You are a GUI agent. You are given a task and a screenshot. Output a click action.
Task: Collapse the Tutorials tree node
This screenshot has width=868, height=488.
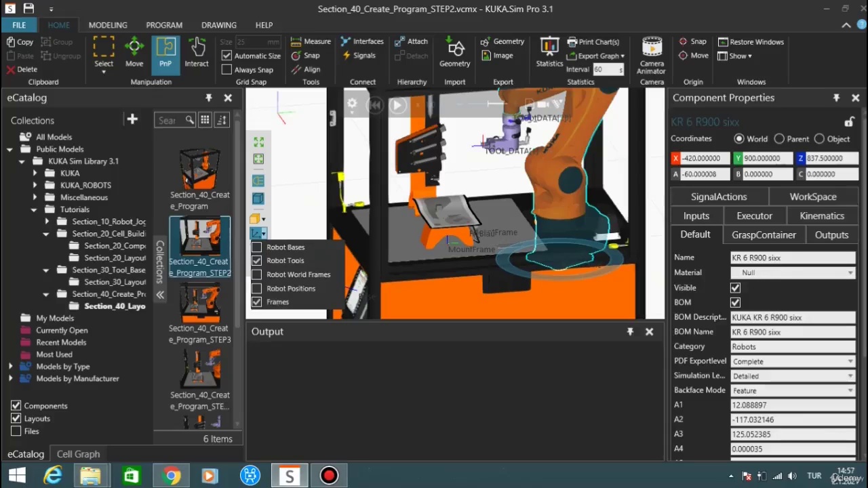(x=34, y=209)
